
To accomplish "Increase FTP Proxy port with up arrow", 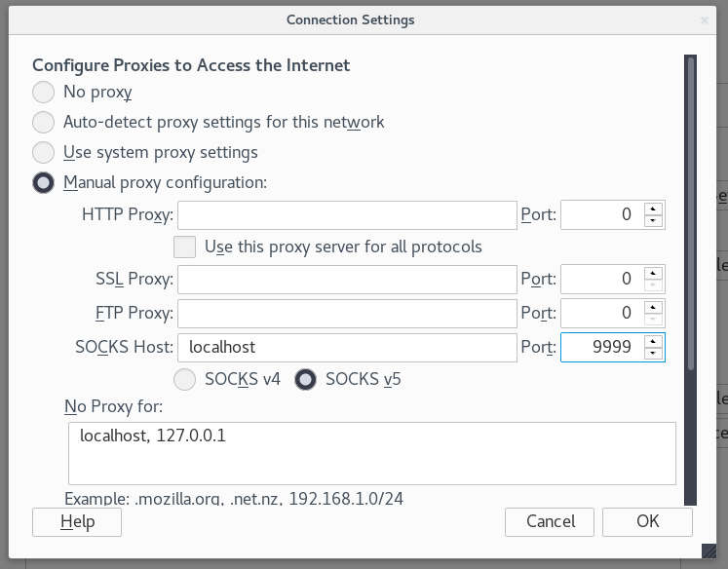I will click(653, 307).
